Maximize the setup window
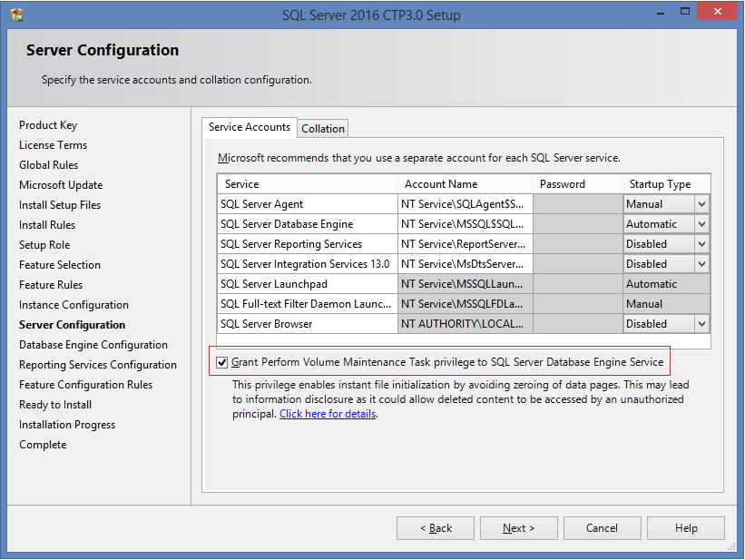The height and width of the screenshot is (560, 745). tap(685, 12)
